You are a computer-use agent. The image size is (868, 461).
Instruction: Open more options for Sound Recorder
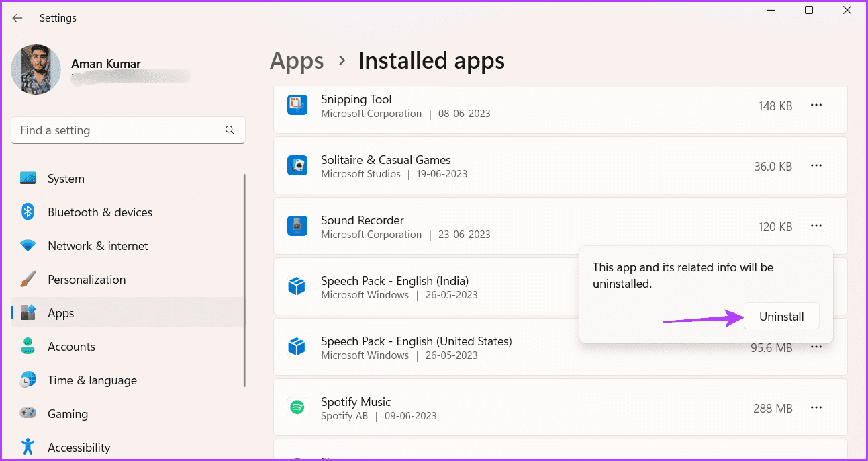[x=816, y=226]
